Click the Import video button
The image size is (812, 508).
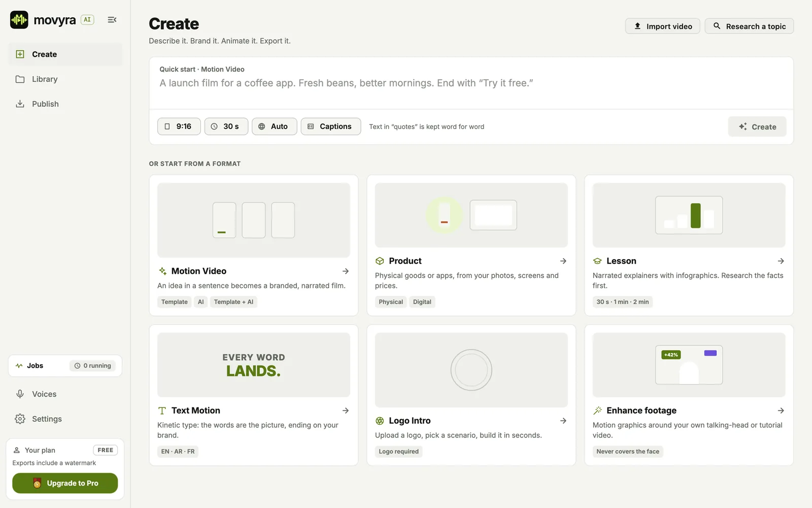662,26
